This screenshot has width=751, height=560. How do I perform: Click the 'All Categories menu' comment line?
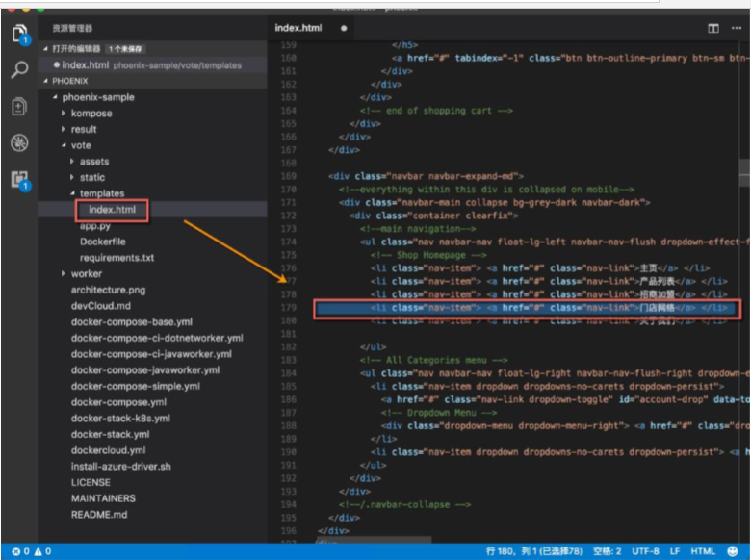(x=433, y=360)
